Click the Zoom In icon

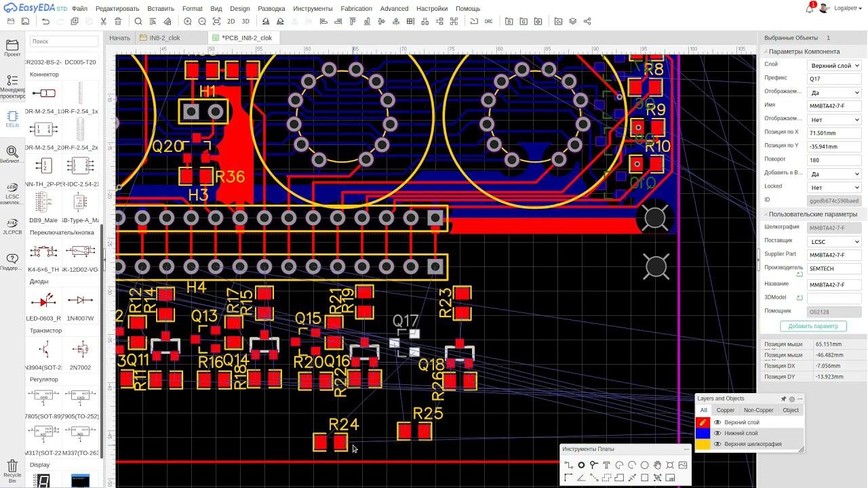click(188, 22)
